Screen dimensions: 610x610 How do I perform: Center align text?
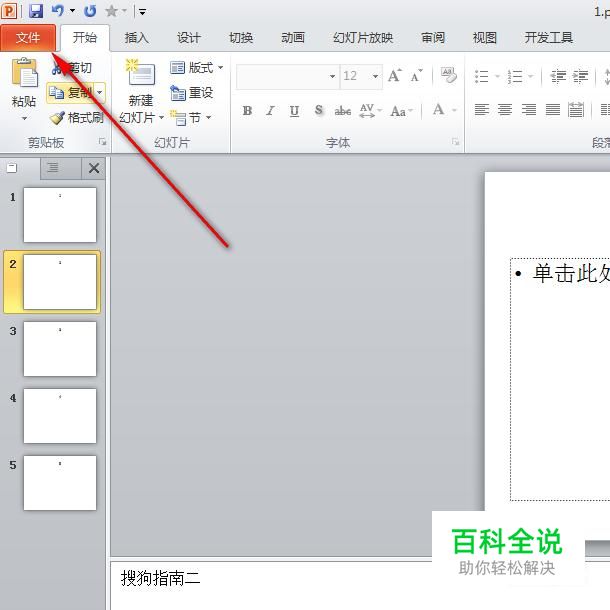pyautogui.click(x=505, y=110)
